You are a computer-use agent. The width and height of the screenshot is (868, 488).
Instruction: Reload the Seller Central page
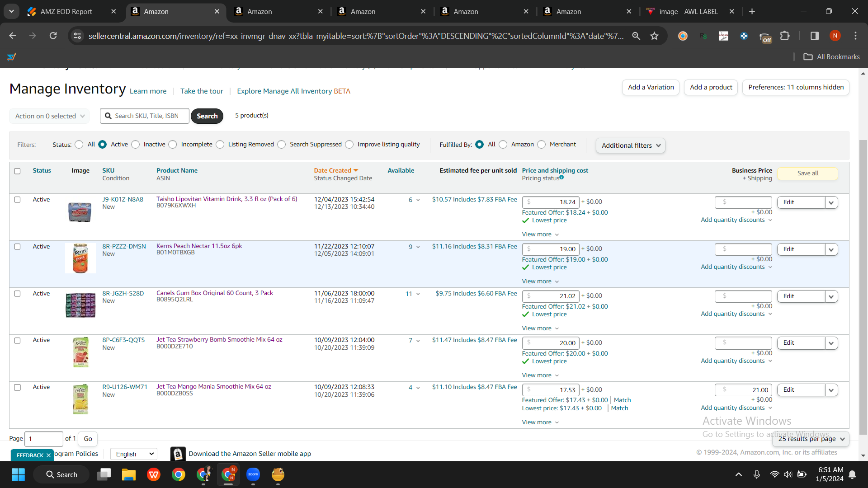click(53, 36)
